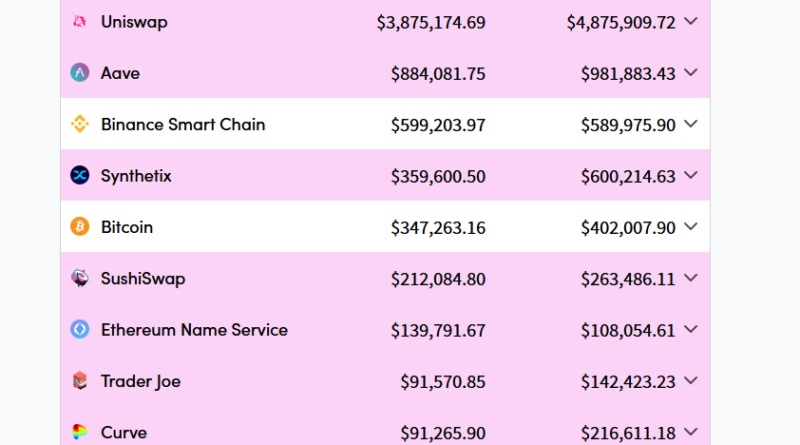Open the Ethereum Name Service row chevron
Viewport: 800px width, 445px height.
(690, 330)
